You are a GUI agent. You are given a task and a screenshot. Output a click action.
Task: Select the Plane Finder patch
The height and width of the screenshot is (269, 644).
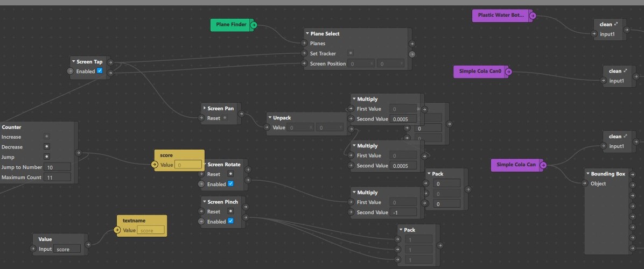[230, 25]
